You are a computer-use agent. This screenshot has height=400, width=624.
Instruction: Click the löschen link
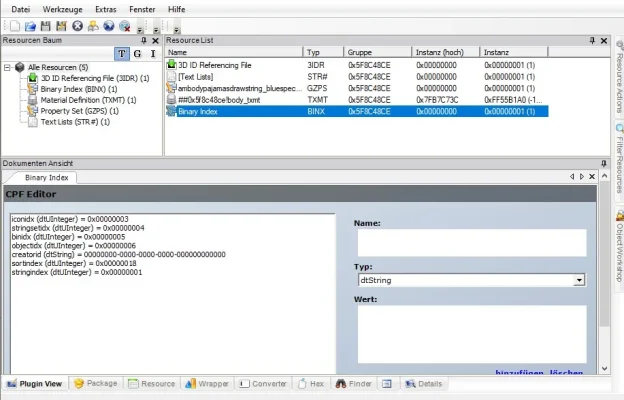566,372
